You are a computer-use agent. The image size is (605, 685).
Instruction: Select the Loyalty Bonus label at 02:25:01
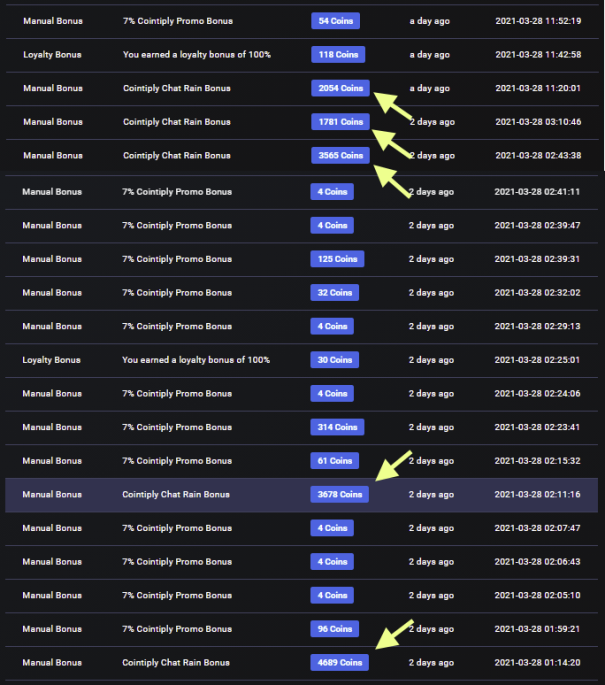pos(52,360)
